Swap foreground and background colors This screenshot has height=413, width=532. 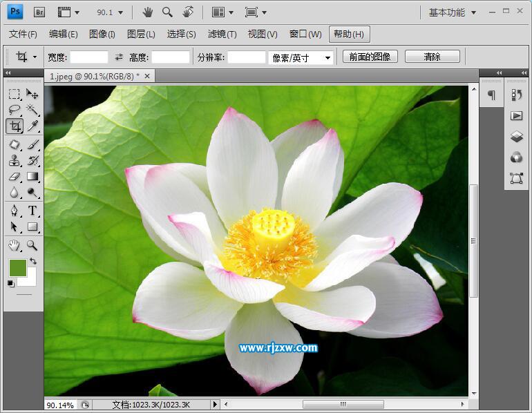pyautogui.click(x=33, y=261)
